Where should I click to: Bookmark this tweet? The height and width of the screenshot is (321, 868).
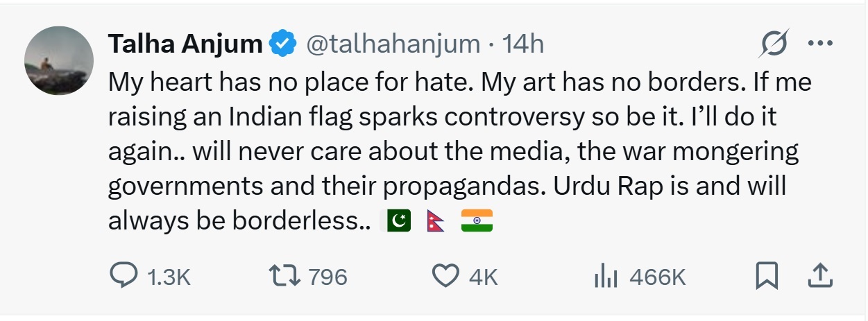click(x=766, y=277)
